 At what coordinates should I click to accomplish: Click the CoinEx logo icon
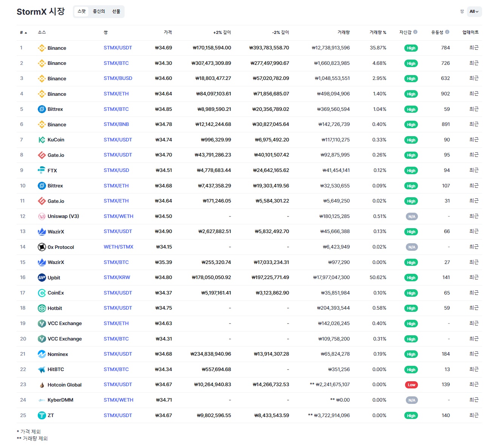click(x=42, y=293)
